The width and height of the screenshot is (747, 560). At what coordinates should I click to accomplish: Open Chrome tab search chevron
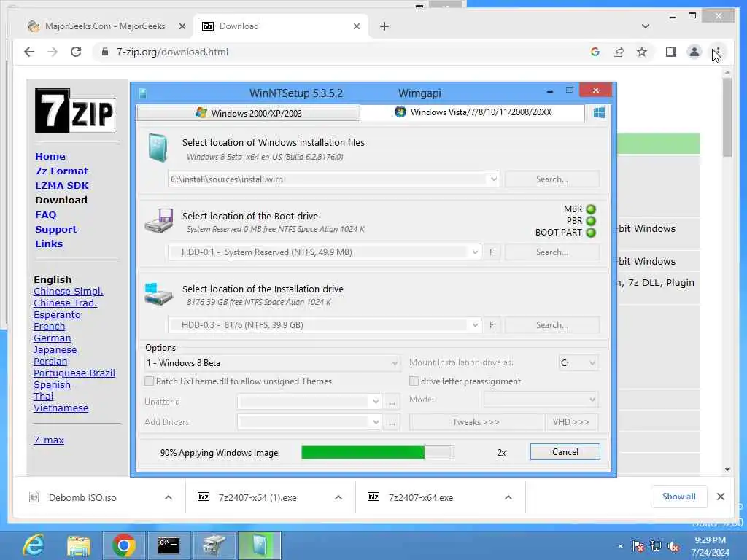coord(645,26)
